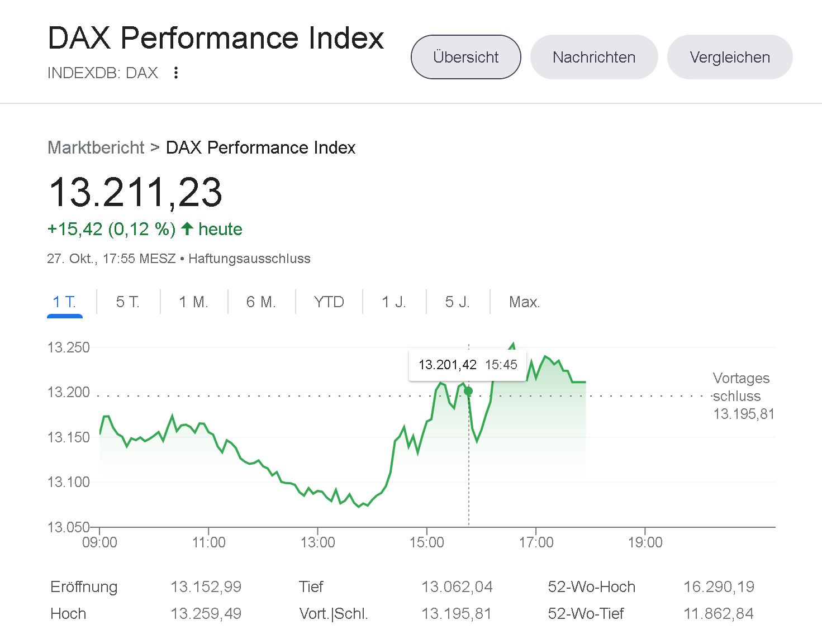Click the INDEXDB: DAX ticker text
The image size is (822, 644).
coord(103,73)
